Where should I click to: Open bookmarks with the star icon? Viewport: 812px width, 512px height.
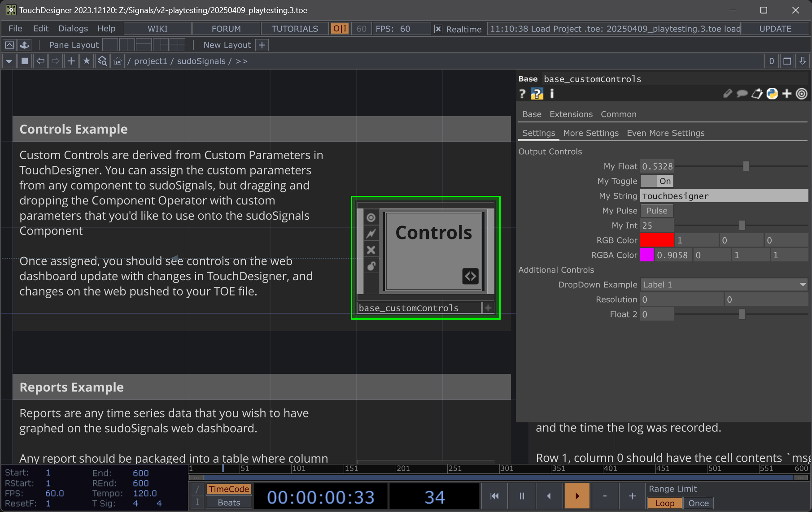point(87,61)
